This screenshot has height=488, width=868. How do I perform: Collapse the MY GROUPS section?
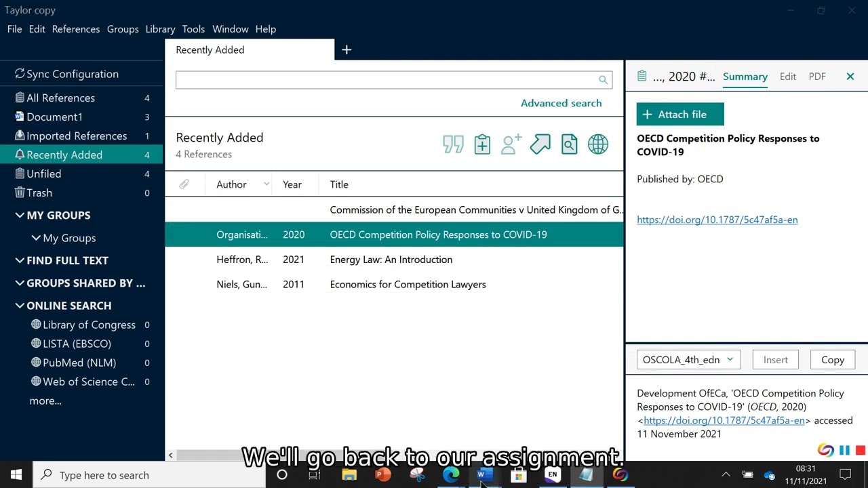20,216
